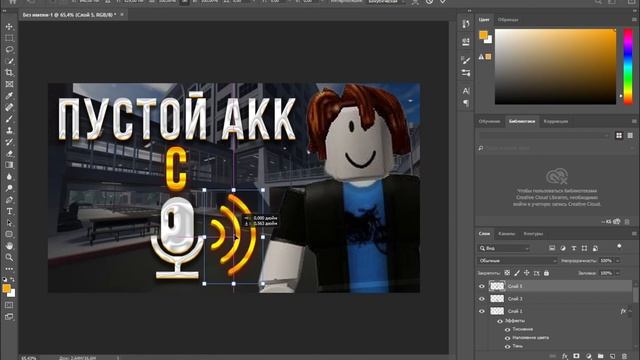Open the blend mode dropdown Обычные
Screen dimensions: 640x360
tap(518, 260)
